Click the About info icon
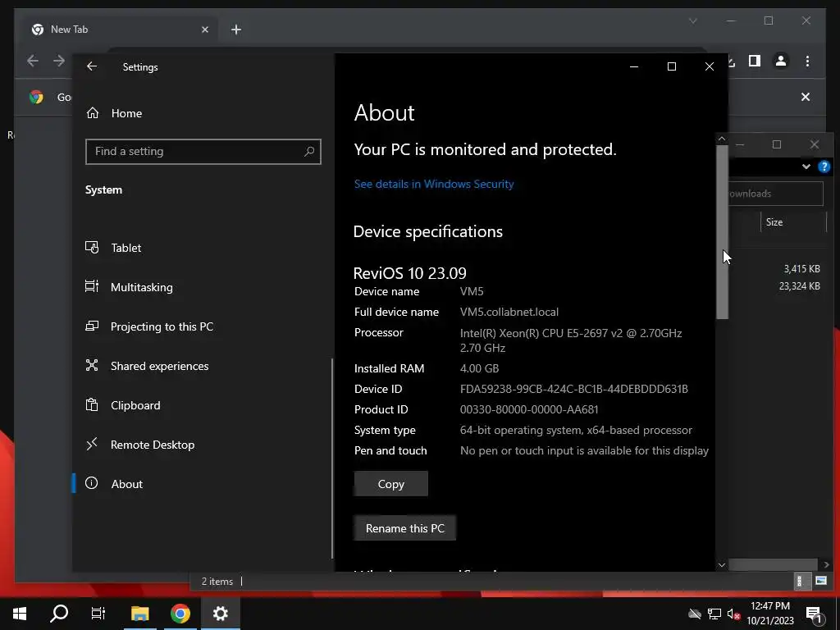The height and width of the screenshot is (630, 840). click(92, 483)
